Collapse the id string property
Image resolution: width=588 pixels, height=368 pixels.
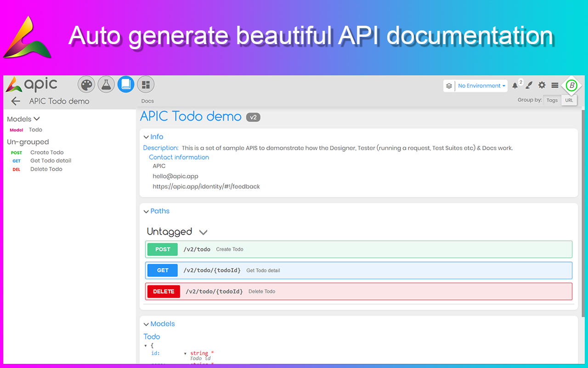185,354
